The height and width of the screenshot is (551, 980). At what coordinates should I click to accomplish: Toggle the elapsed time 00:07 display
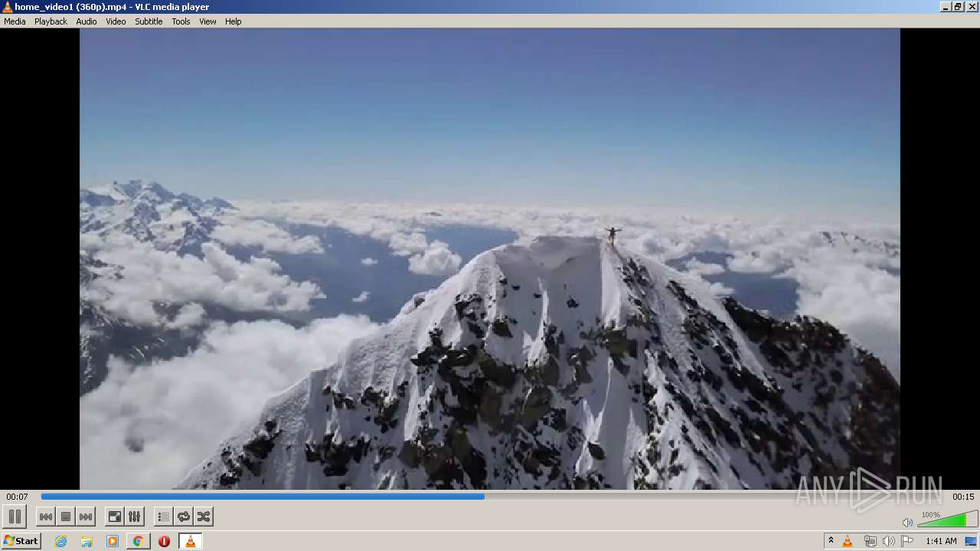coord(17,497)
